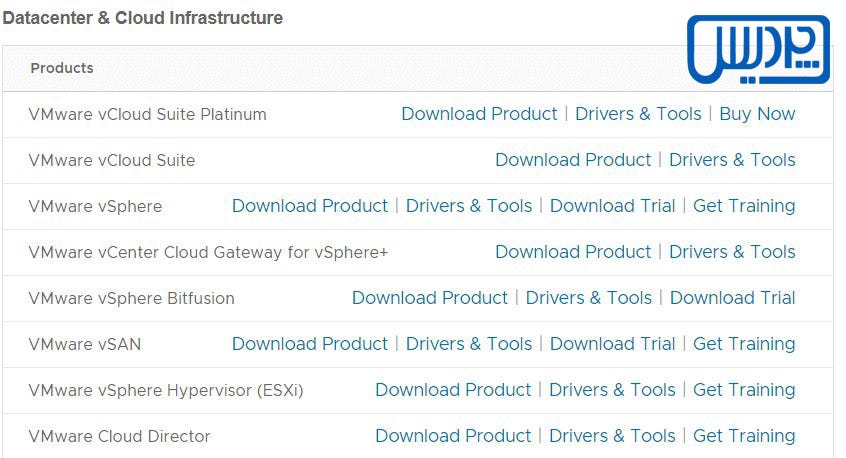The image size is (846, 458).
Task: Open Download Product for vSphere Bitfusion
Action: (x=429, y=298)
